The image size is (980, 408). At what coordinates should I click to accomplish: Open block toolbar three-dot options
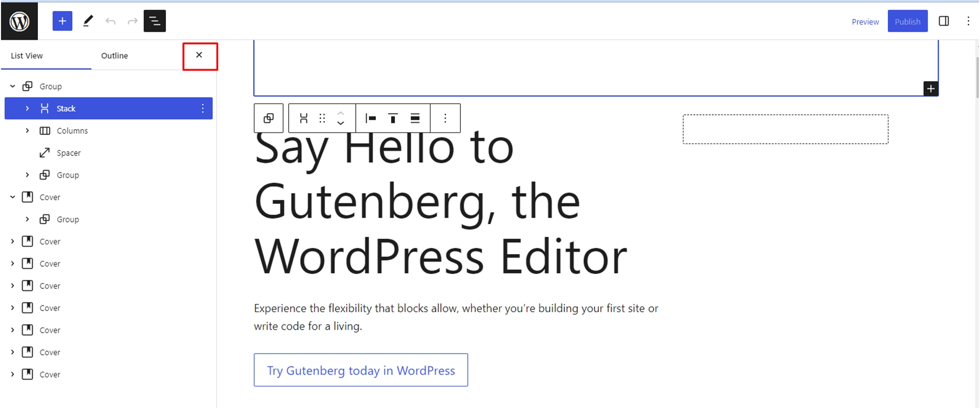[x=445, y=118]
